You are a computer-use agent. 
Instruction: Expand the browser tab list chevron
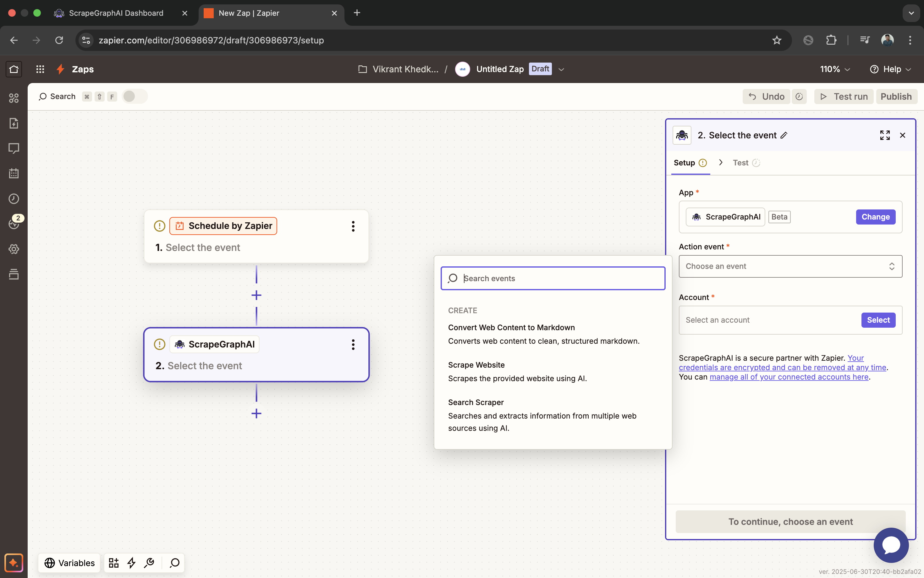click(x=911, y=13)
